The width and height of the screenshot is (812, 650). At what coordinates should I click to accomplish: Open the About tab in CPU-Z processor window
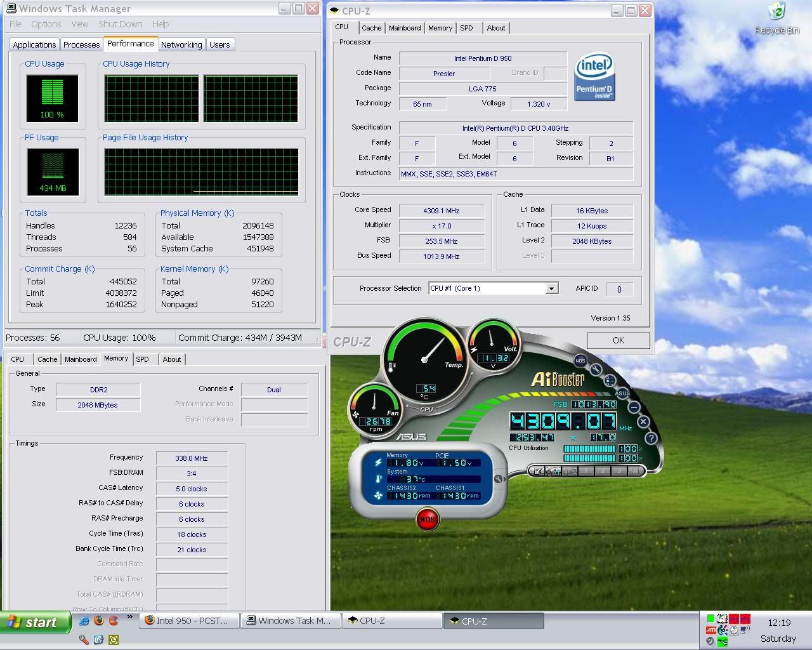pyautogui.click(x=496, y=28)
